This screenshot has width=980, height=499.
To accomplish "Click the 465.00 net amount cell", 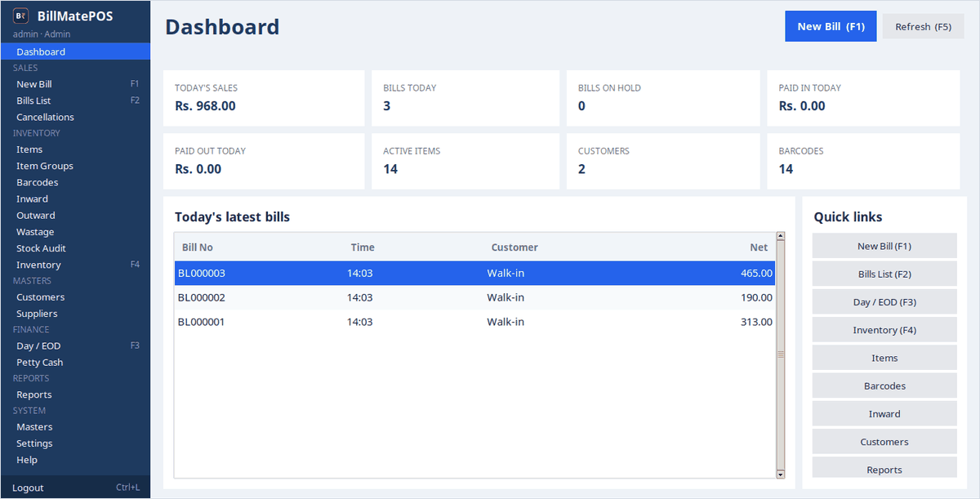I will [x=756, y=273].
